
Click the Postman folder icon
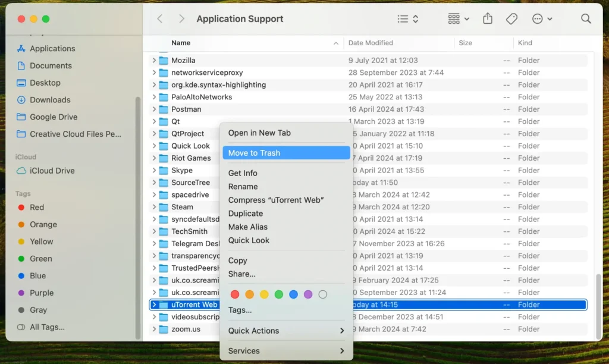164,109
